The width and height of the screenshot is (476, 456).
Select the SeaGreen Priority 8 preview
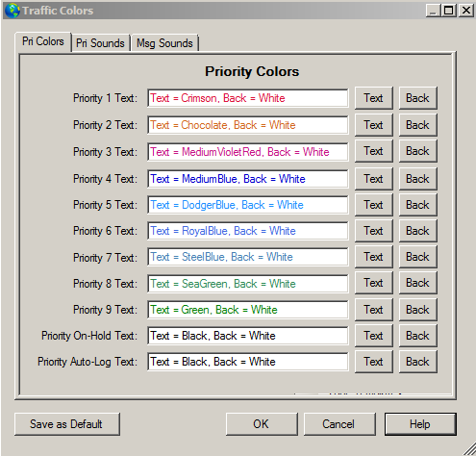(x=248, y=284)
